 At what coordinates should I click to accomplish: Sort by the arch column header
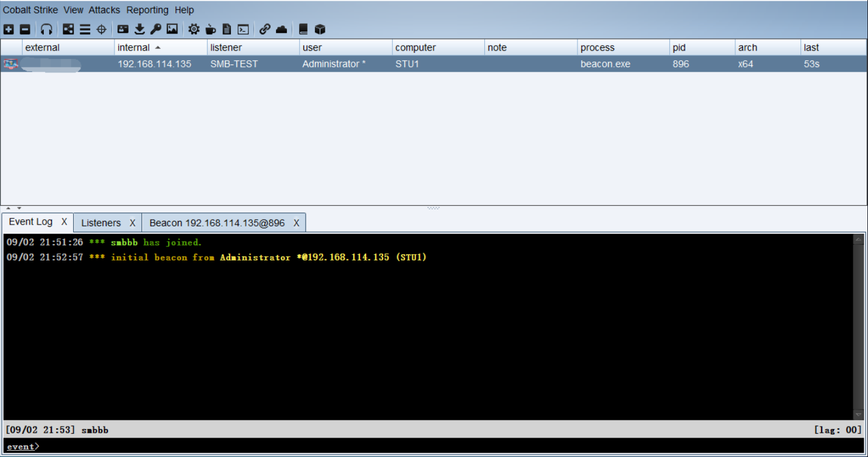[x=768, y=47]
